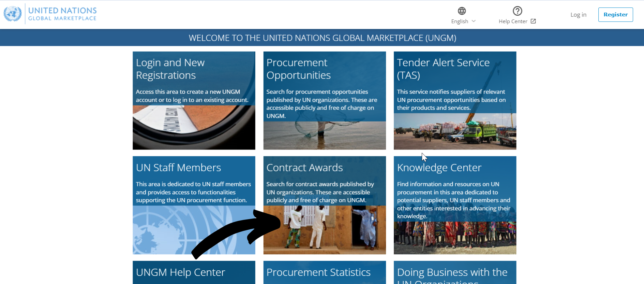Screen dimensions: 644x284
Task: Click the 'This service notifies suppliers' description
Action: click(x=451, y=100)
